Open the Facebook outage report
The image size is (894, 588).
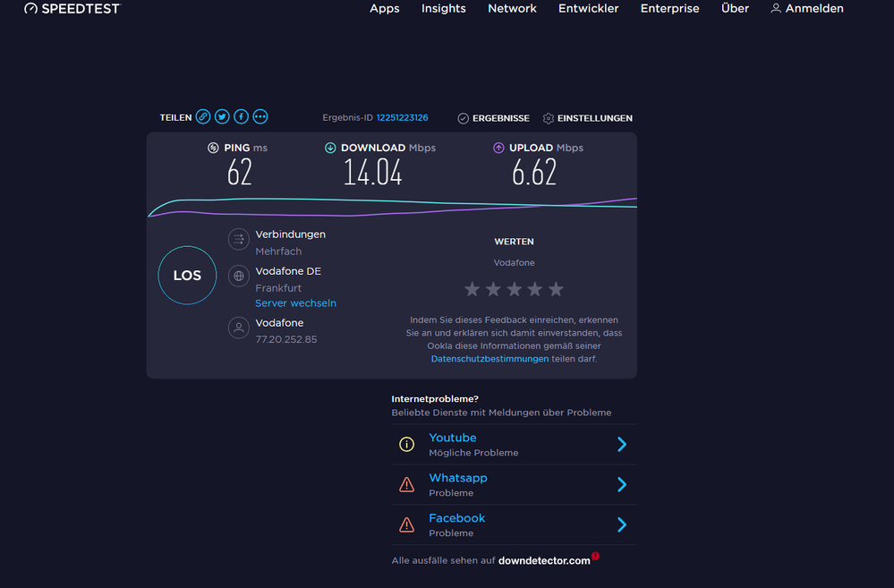pos(456,518)
